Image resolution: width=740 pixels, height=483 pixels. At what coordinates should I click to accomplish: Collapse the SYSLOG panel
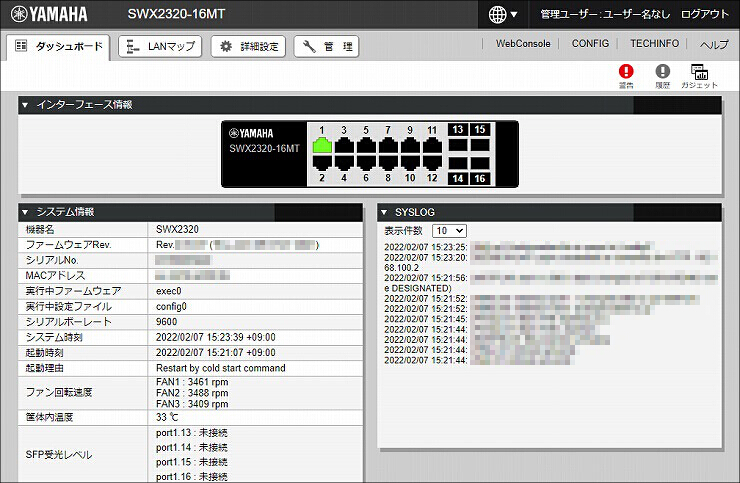click(384, 212)
